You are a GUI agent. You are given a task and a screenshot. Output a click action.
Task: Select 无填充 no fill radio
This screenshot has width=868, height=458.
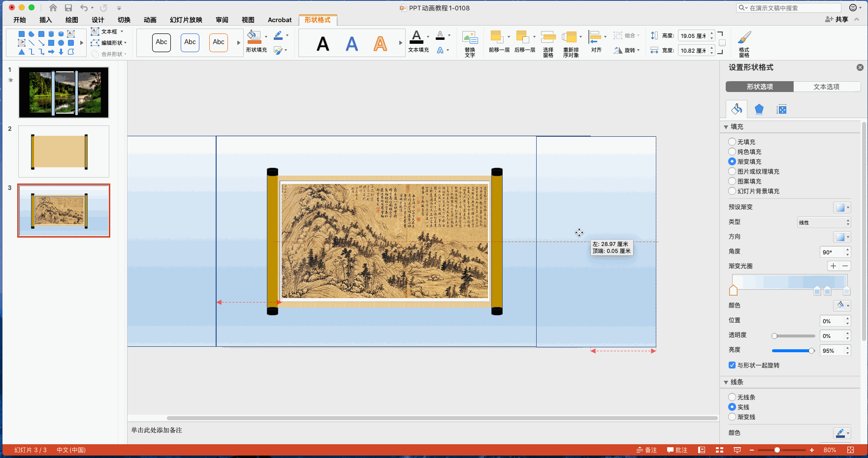tap(732, 142)
